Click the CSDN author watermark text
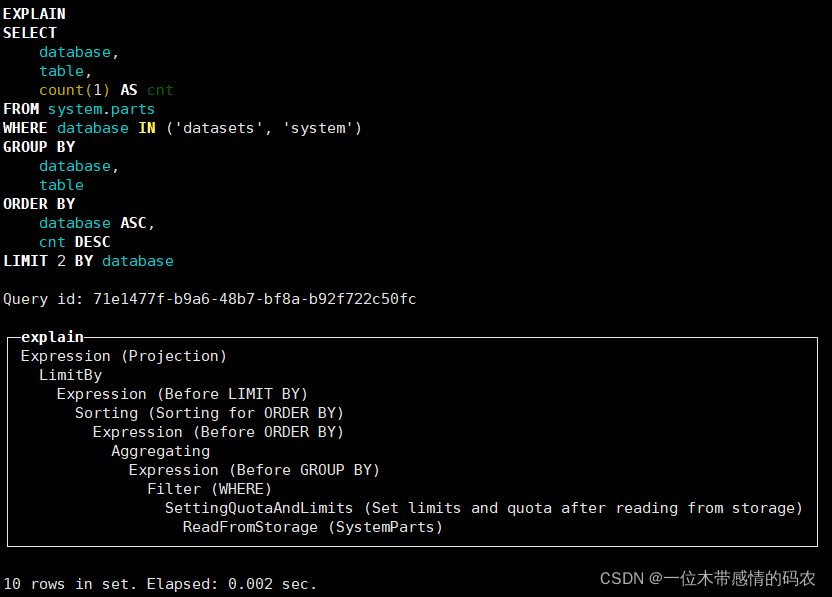 707,578
